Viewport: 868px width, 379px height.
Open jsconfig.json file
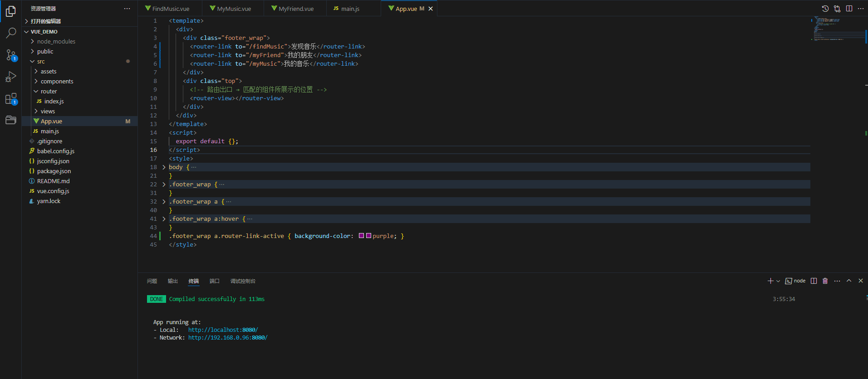(x=79, y=161)
